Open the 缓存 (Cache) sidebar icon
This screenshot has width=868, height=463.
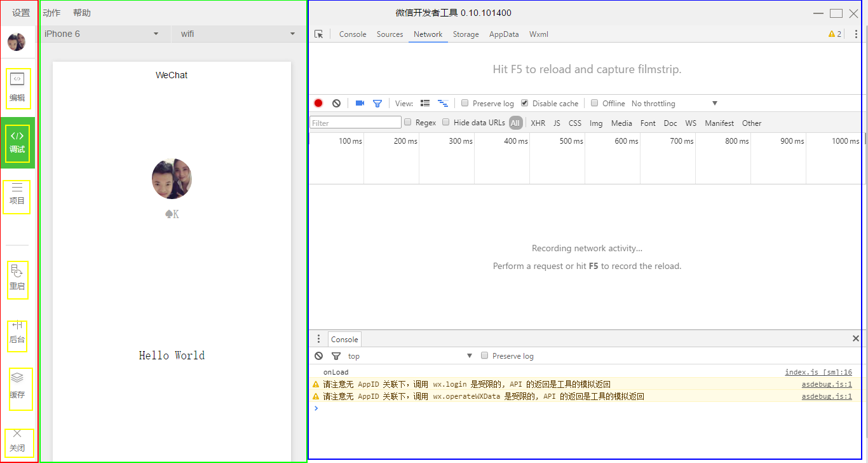(x=17, y=386)
